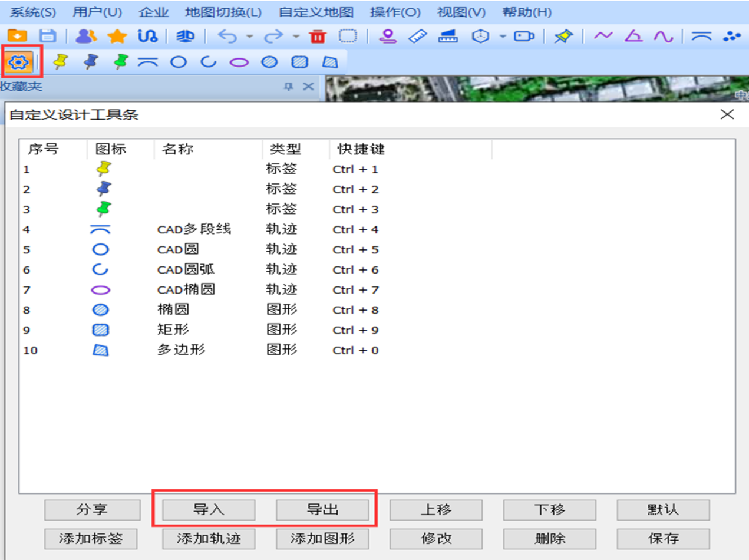
Task: Click the 导入 button
Action: [209, 510]
